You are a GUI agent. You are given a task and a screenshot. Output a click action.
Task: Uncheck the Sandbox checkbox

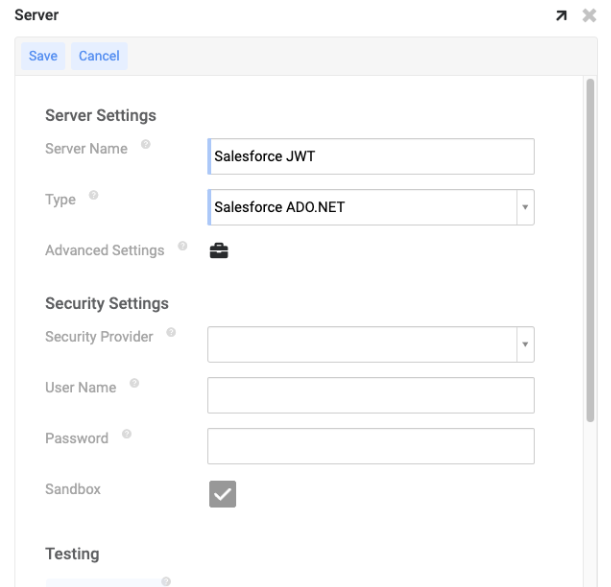pyautogui.click(x=221, y=494)
